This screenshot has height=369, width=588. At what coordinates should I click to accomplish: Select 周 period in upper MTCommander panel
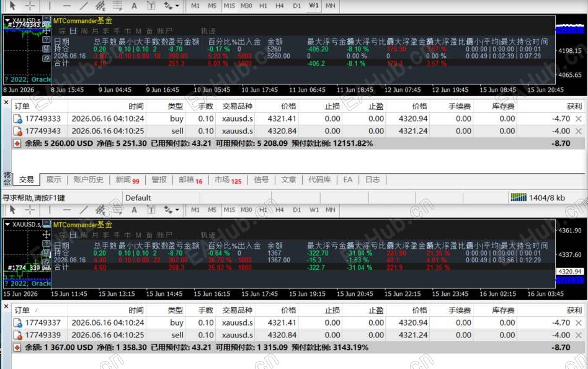click(84, 31)
